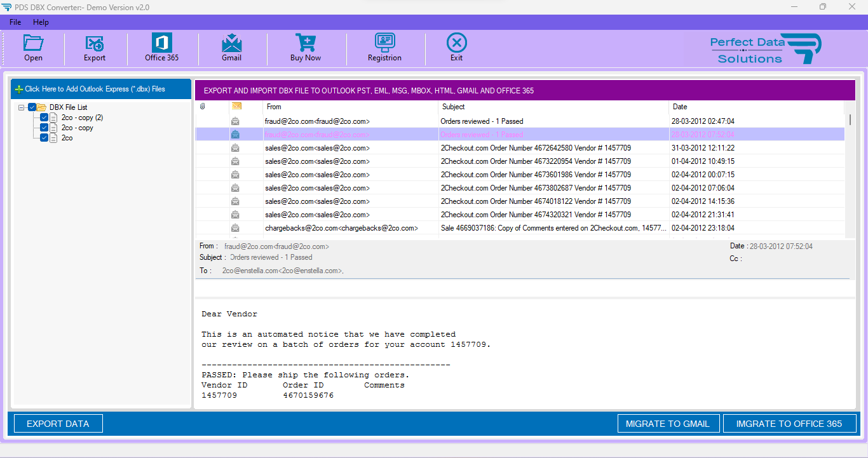
Task: Select subject with Order Number 4673802687
Action: (536, 188)
